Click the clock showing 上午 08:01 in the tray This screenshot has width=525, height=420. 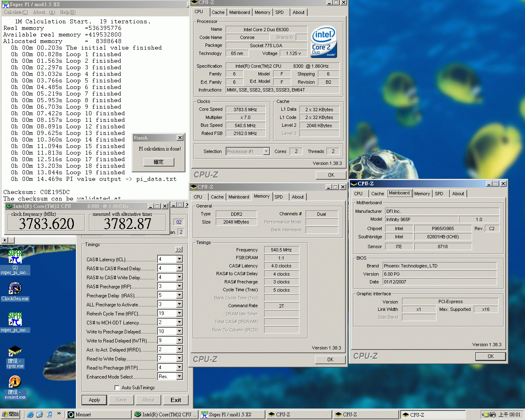(510, 415)
